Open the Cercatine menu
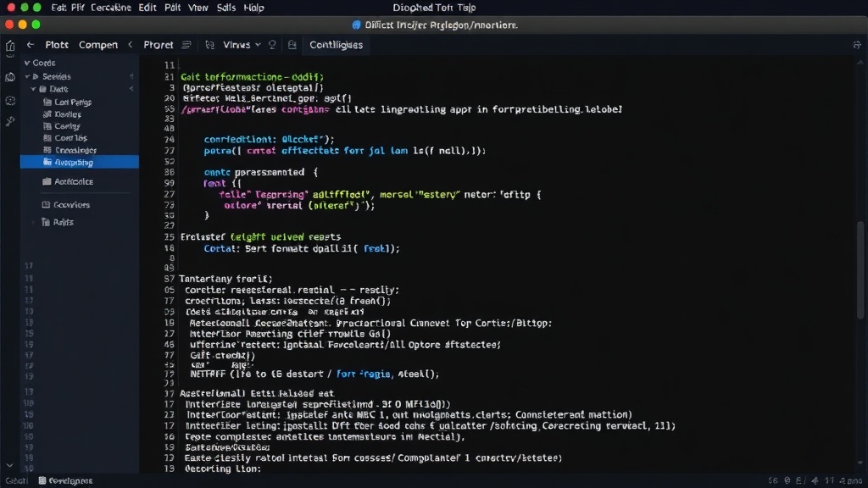Viewport: 868px width, 488px height. pos(111,8)
